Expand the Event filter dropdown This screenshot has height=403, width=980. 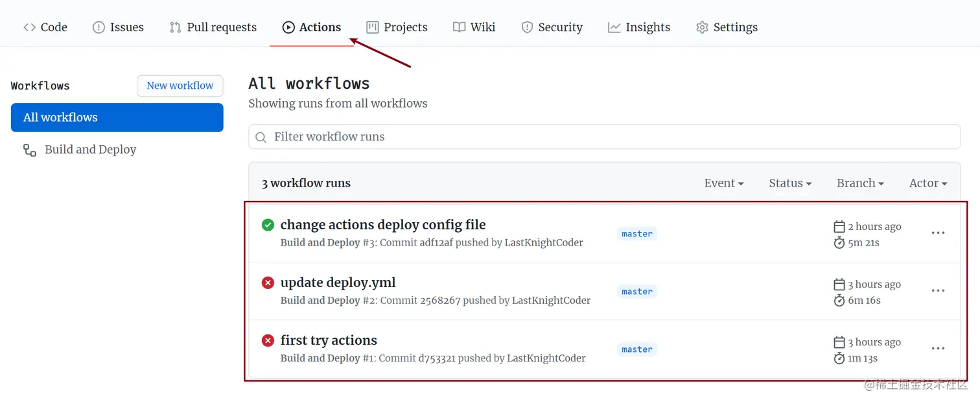(723, 183)
